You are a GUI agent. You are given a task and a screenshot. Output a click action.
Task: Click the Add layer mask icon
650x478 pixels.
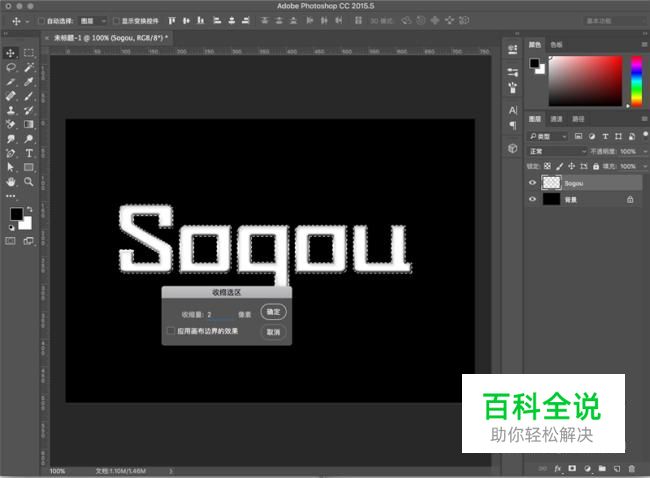[x=572, y=468]
